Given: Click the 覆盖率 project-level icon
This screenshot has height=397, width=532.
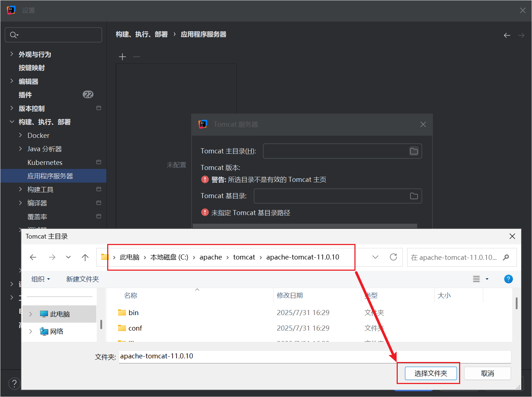Looking at the screenshot, I should [99, 216].
